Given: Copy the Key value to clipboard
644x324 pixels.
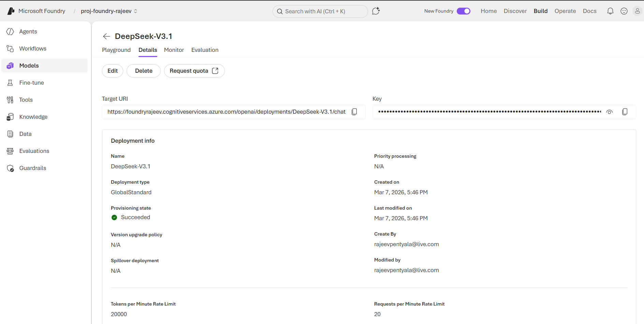Looking at the screenshot, I should pyautogui.click(x=625, y=112).
